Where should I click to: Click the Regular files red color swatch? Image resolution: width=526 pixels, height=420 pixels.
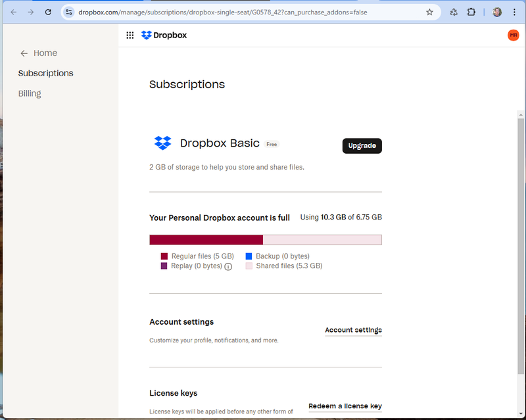pos(164,256)
